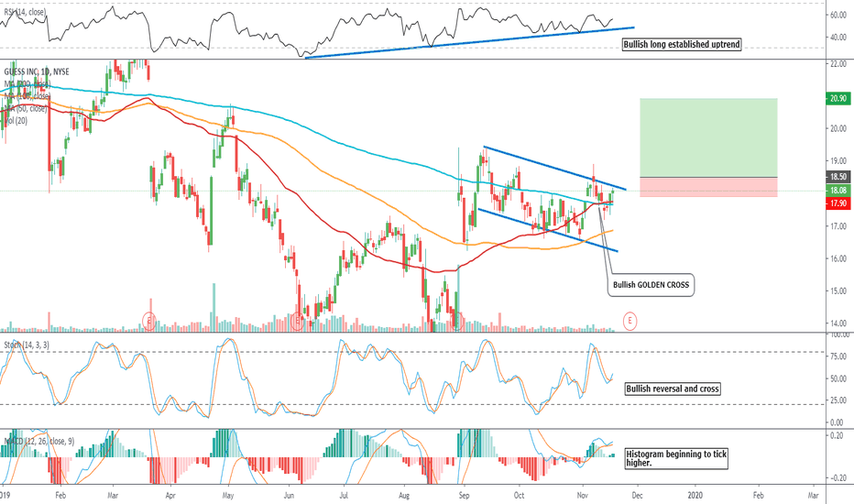Viewport: 854px width, 504px height.
Task: Click the 18.50 entry price label
Action: pos(838,177)
